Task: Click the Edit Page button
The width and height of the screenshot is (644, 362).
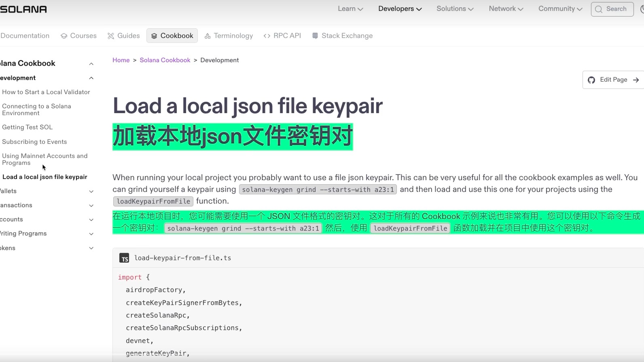Action: tap(613, 80)
